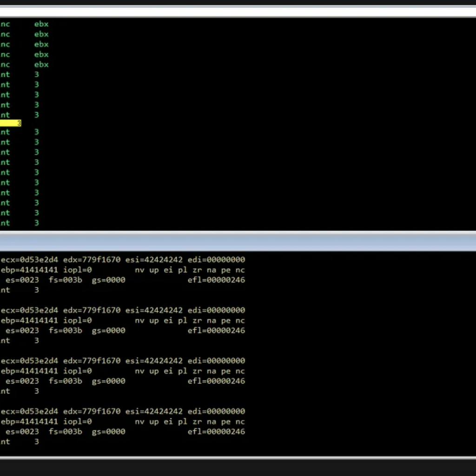
Task: Select gs=0000 in the last register dump
Action: pyautogui.click(x=108, y=432)
